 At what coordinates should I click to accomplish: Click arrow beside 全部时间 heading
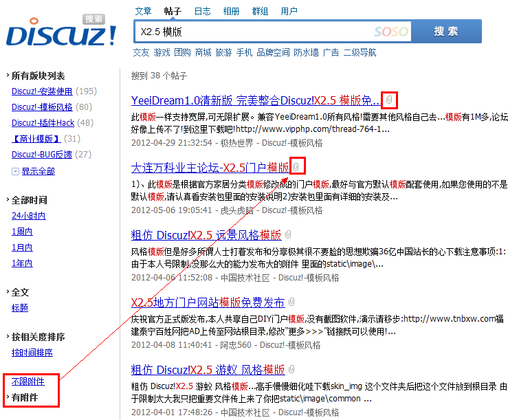8,199
